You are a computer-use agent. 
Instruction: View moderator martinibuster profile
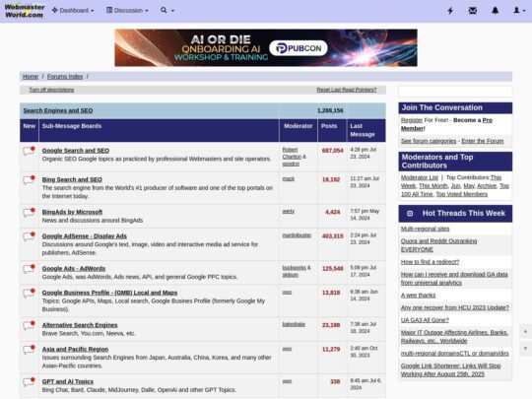[297, 235]
